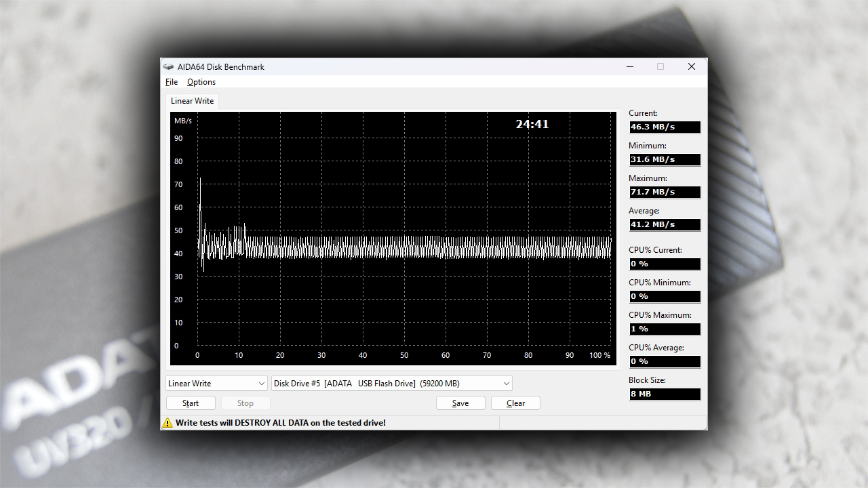This screenshot has width=868, height=488.
Task: Click the Average value 41.2 MB/s
Action: (664, 224)
